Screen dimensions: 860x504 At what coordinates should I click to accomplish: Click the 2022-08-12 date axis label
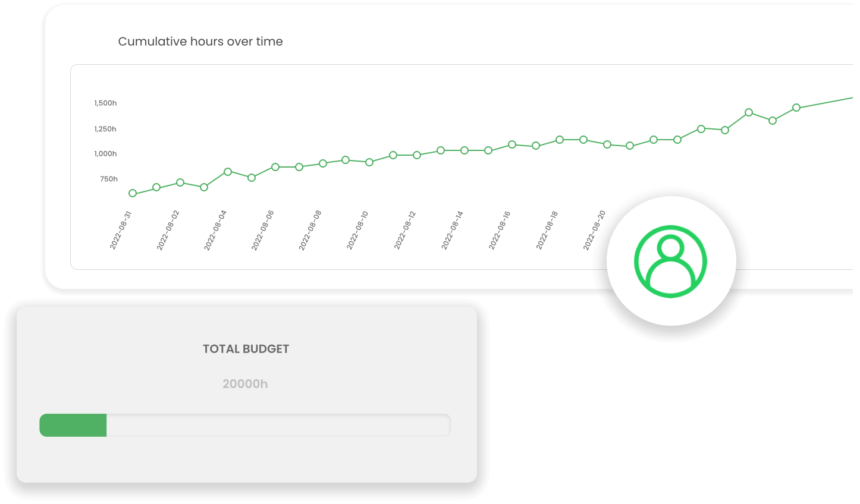click(404, 231)
